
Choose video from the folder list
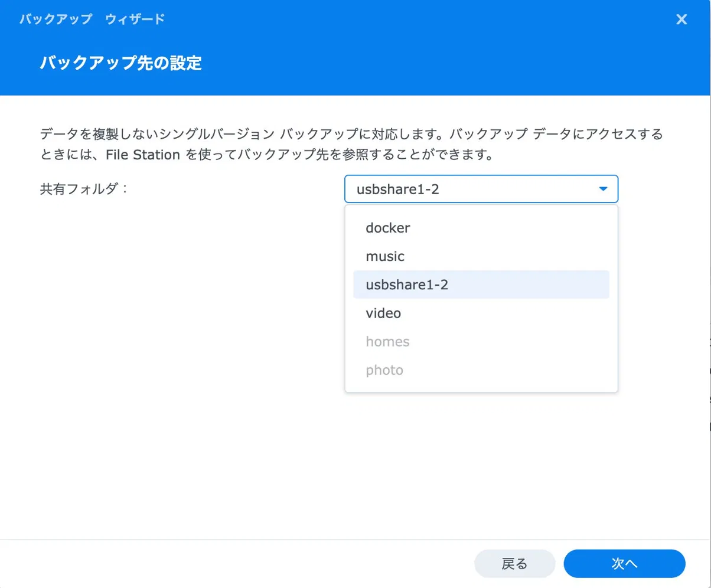481,313
